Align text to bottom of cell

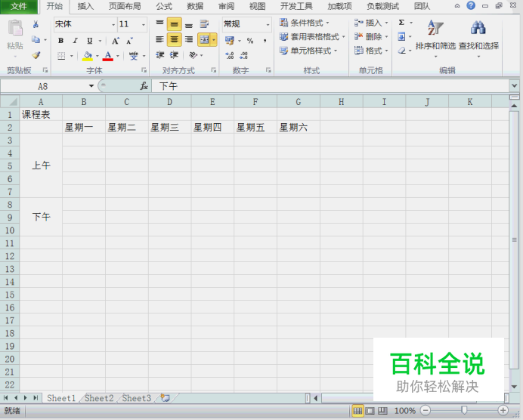tap(189, 24)
